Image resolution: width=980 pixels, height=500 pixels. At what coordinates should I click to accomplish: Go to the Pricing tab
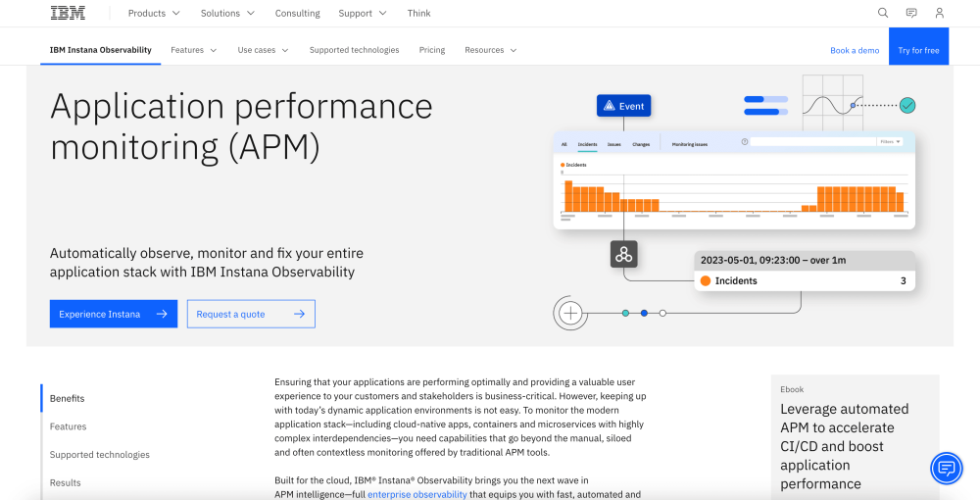pos(432,50)
